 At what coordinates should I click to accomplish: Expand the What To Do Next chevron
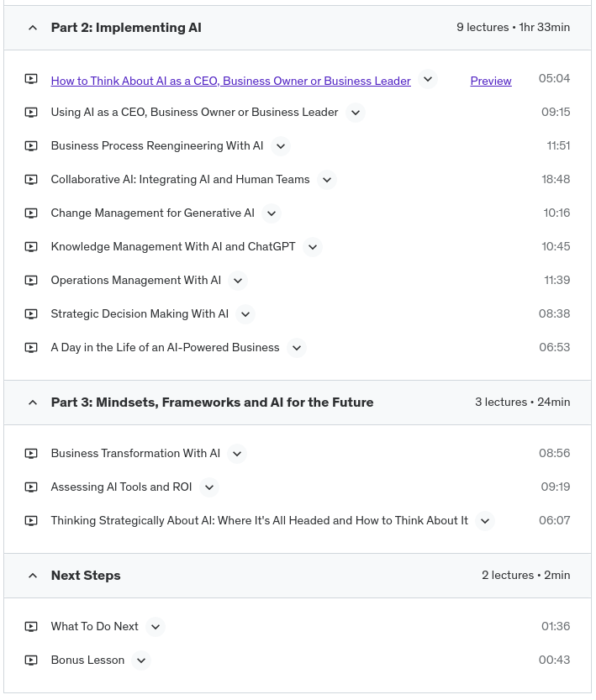(x=155, y=627)
